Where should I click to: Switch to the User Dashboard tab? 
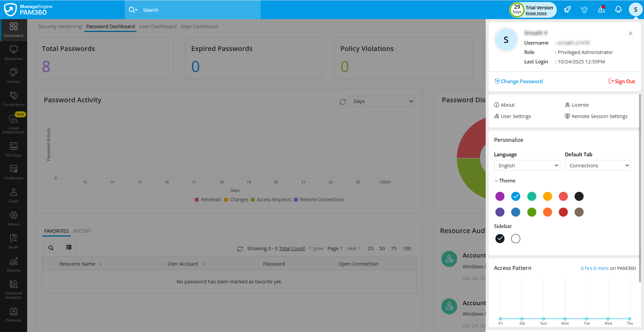point(158,26)
